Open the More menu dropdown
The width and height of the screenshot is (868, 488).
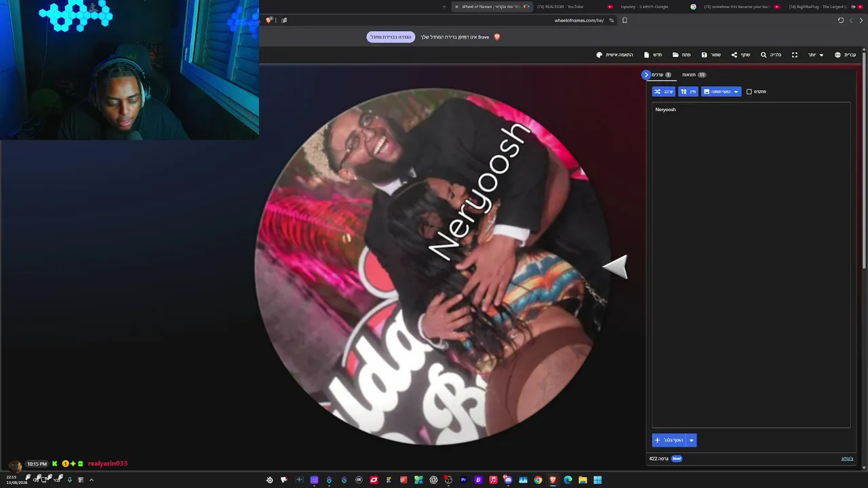(815, 55)
